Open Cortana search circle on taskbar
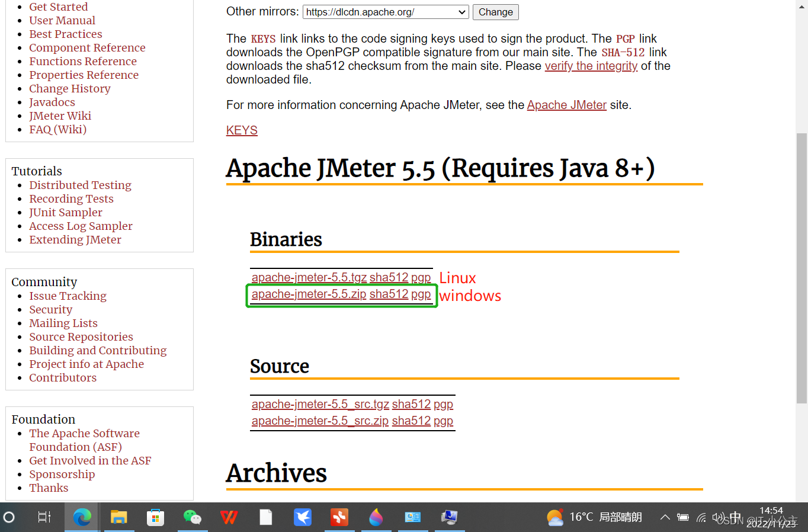808x532 pixels. [9, 517]
